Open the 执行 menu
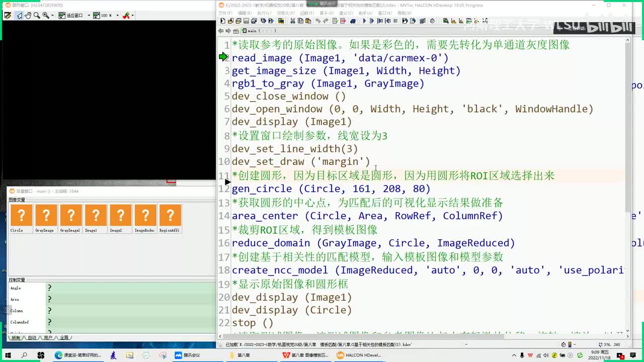 pos(264,13)
